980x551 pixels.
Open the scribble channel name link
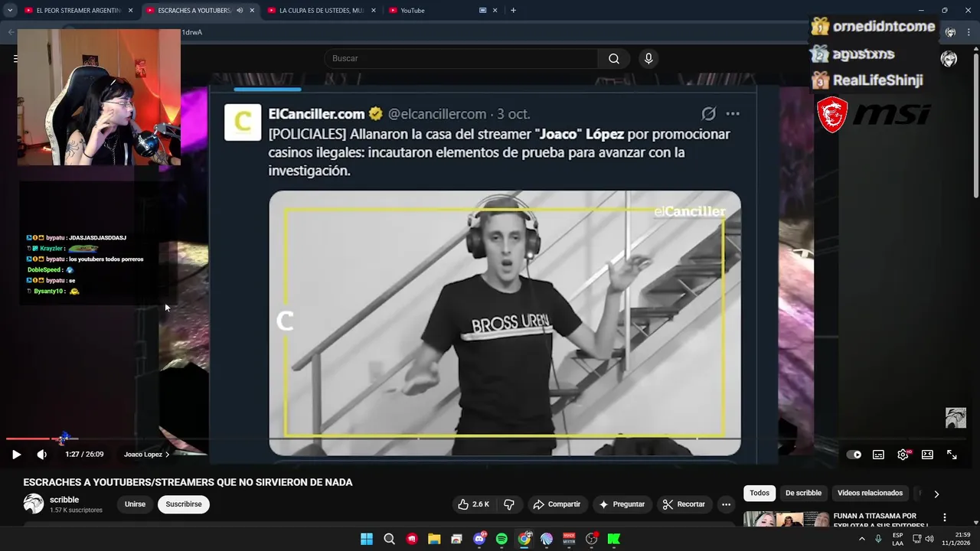coord(64,500)
